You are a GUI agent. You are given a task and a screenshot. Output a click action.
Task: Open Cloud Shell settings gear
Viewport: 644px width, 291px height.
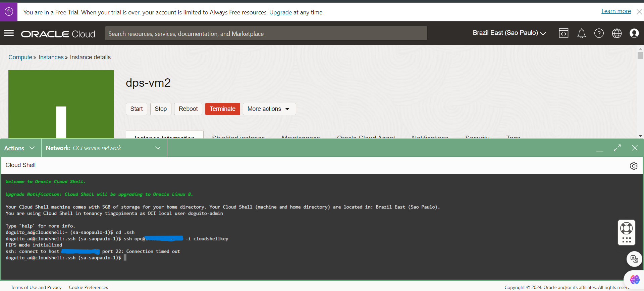click(x=634, y=166)
